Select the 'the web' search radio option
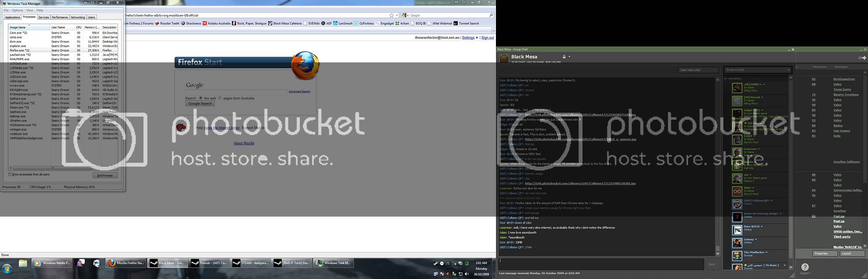 point(201,98)
